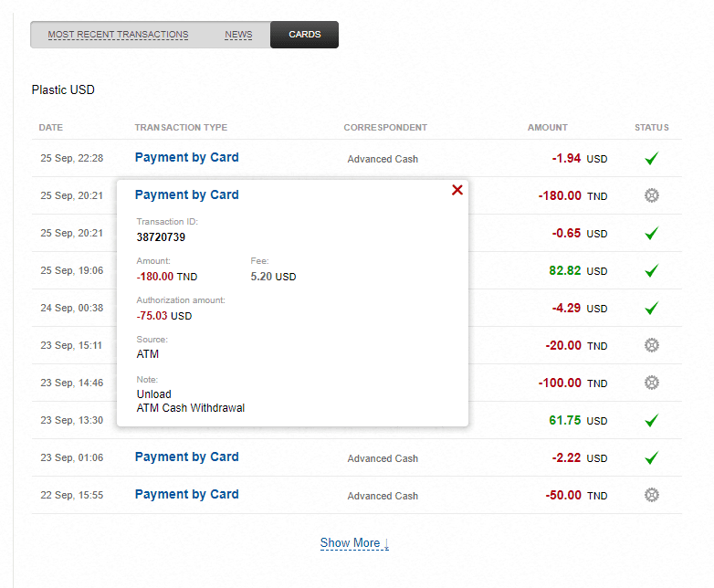This screenshot has height=588, width=714.
Task: Switch to Most Recent Transactions tab
Action: [118, 35]
